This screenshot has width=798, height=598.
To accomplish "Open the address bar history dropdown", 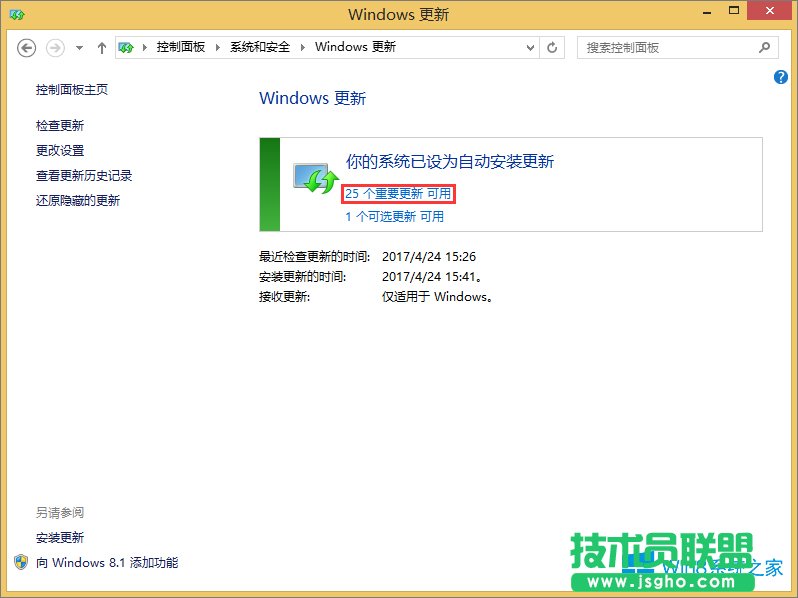I will click(x=530, y=48).
